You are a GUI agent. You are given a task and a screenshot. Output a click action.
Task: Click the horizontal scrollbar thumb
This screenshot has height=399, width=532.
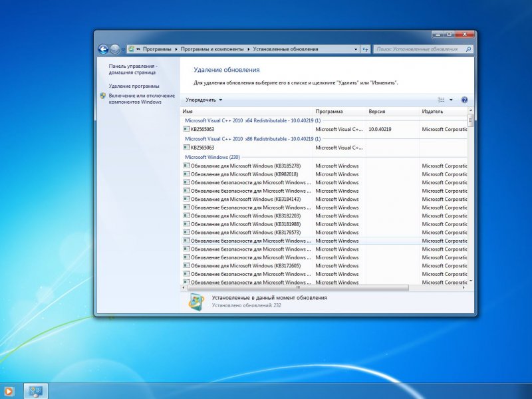tap(298, 288)
